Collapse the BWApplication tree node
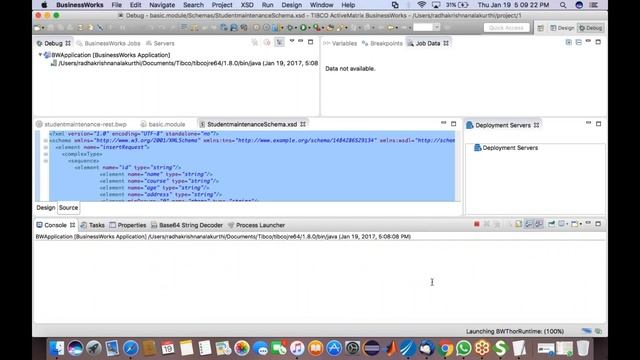 click(x=40, y=55)
